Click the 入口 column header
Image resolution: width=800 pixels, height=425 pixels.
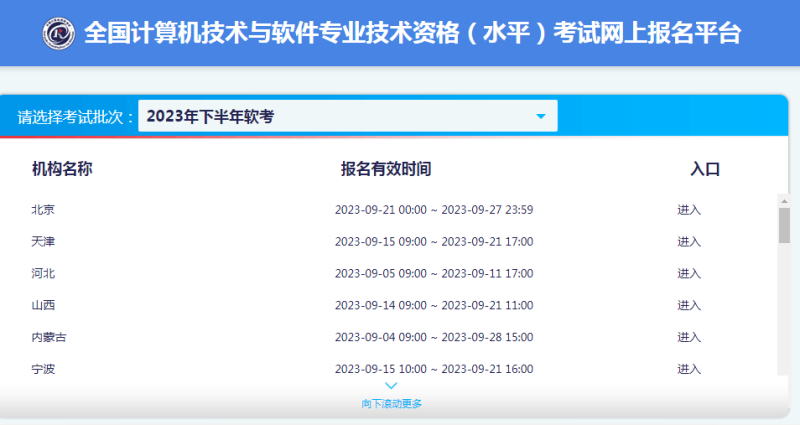(x=705, y=169)
